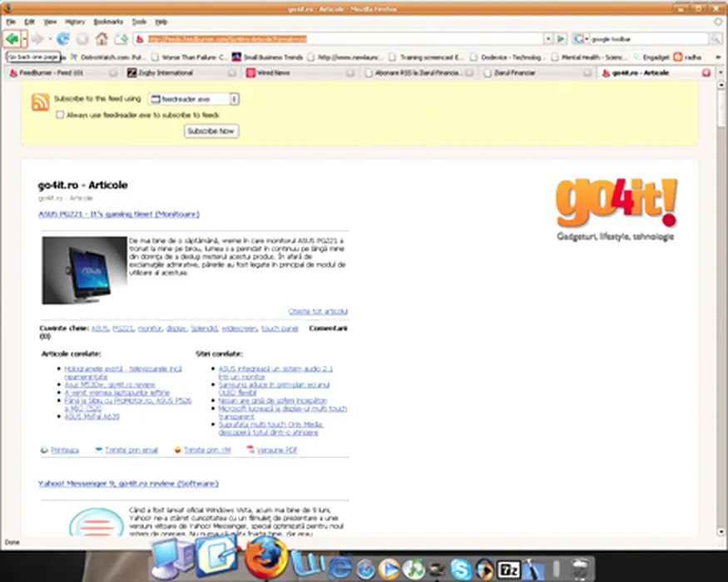Open the DistroWatch.com bookmark
This screenshot has width=728, height=582.
[x=108, y=57]
